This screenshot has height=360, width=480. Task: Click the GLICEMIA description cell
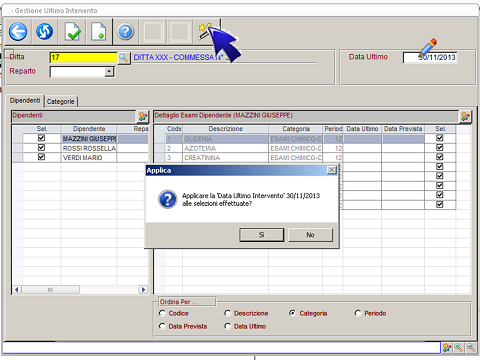tap(225, 138)
